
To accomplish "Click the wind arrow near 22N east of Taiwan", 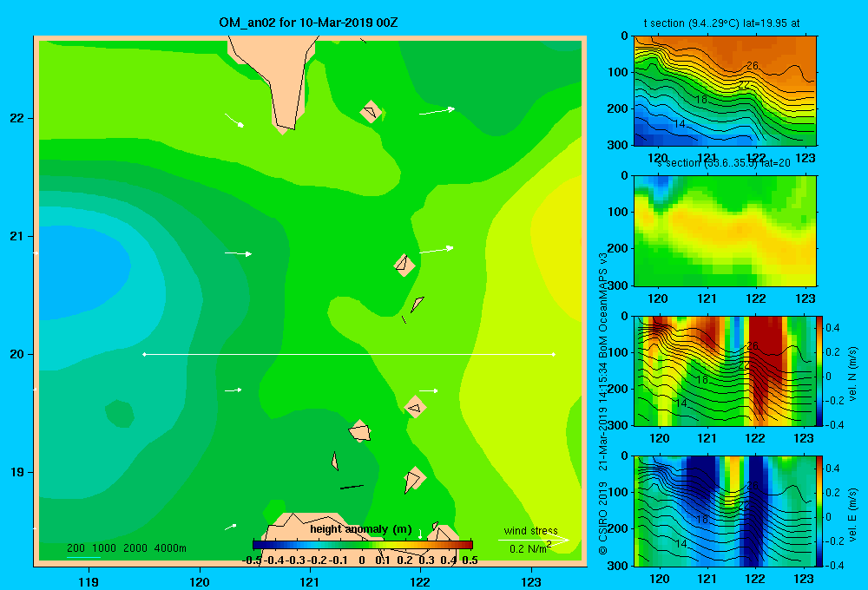I will pyautogui.click(x=437, y=111).
